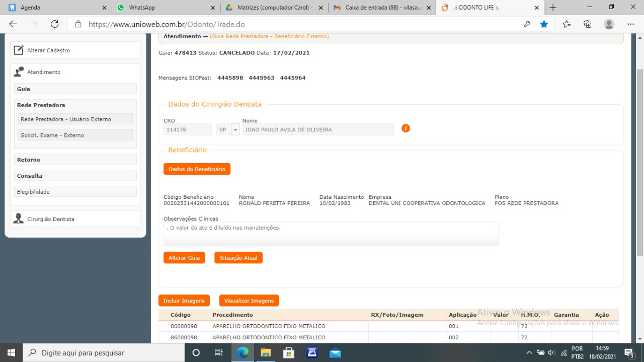Open the Favorites list icon

567,24
